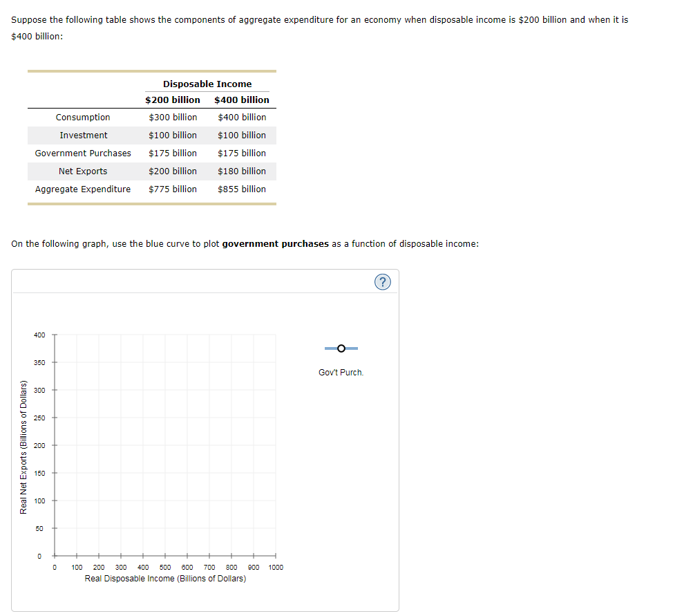This screenshot has width=673, height=616.
Task: Click the '$200 billion' column header
Action: tap(173, 100)
